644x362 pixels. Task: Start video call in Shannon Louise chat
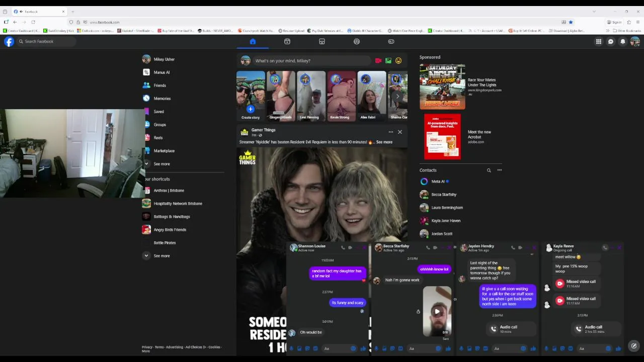[x=350, y=247]
